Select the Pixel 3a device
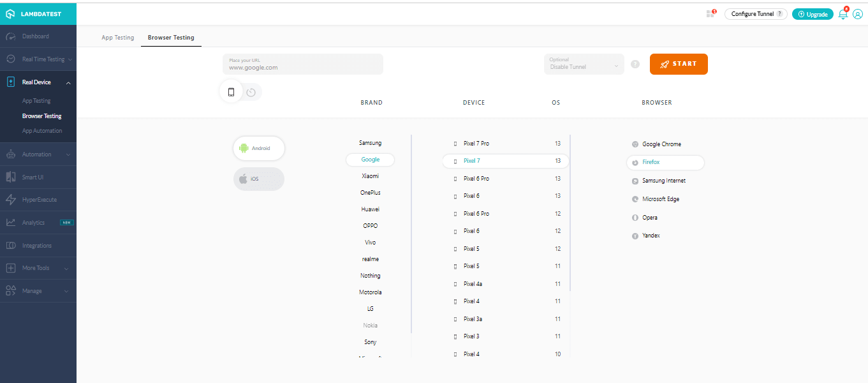 [x=506, y=319]
